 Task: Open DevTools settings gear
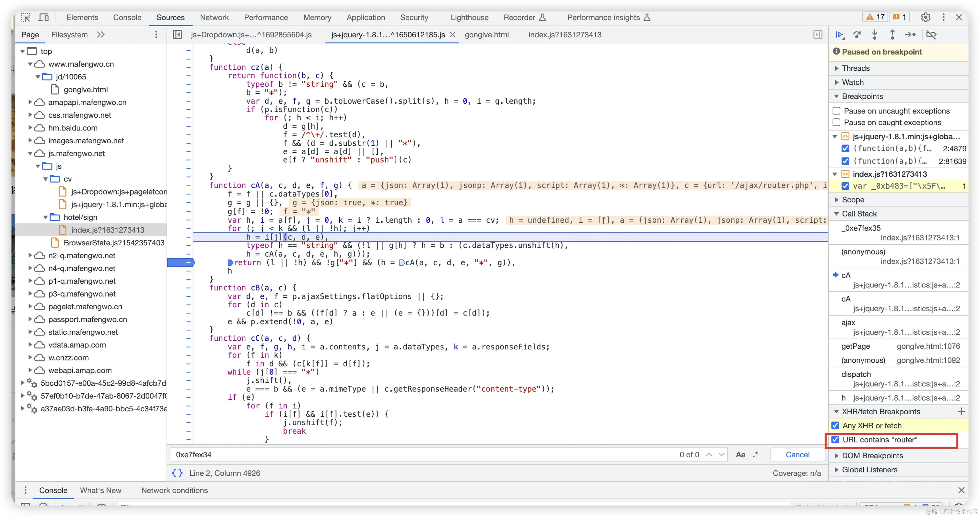tap(925, 17)
